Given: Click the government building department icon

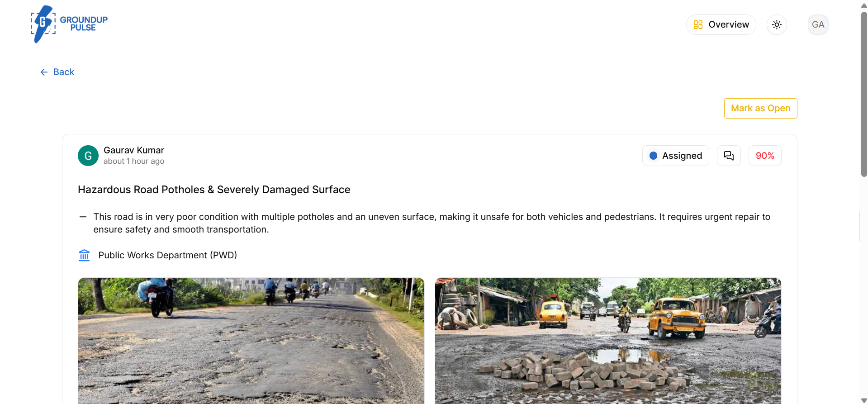Looking at the screenshot, I should tap(84, 255).
